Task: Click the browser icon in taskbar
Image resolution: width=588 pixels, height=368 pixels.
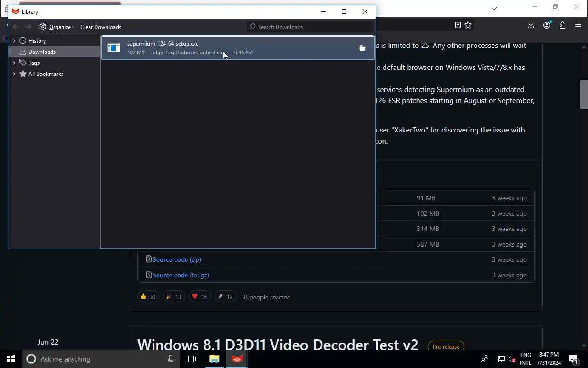Action: (237, 359)
